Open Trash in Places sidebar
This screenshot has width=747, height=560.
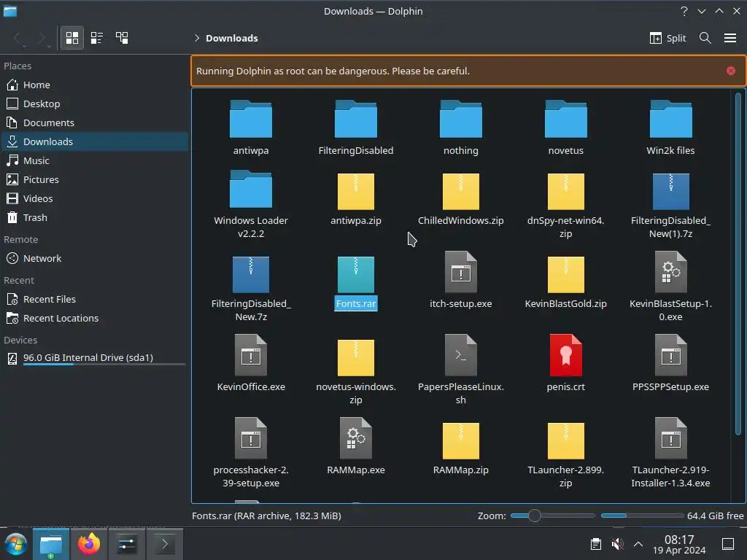coord(94,217)
